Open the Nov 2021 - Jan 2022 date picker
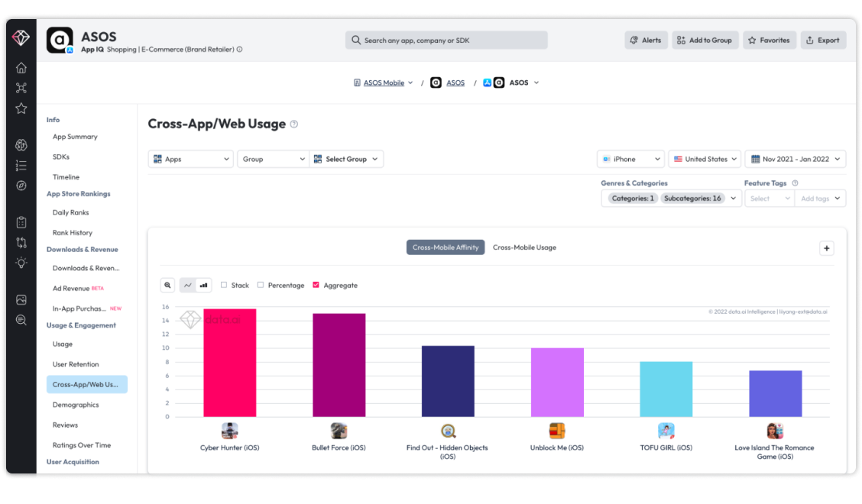 [795, 159]
